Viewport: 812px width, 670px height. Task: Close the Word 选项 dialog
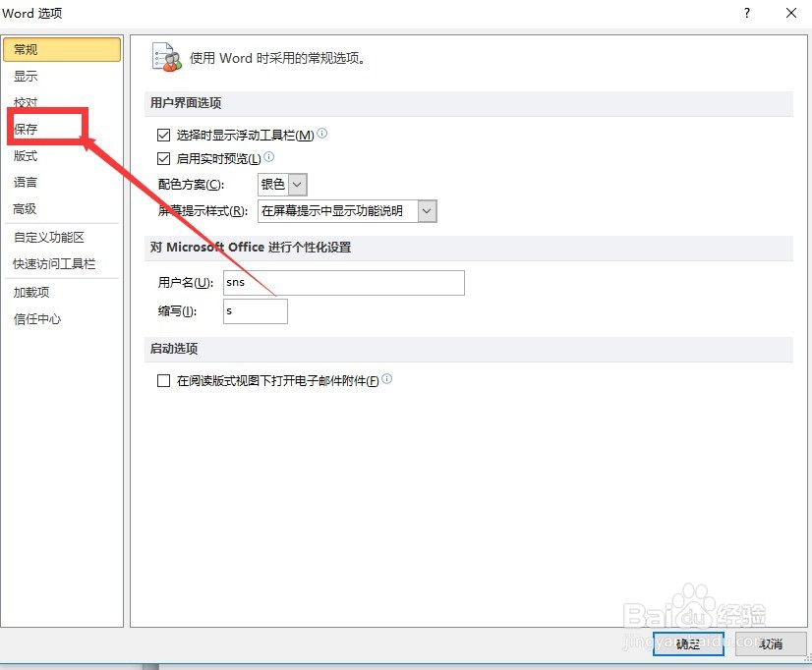pos(791,13)
